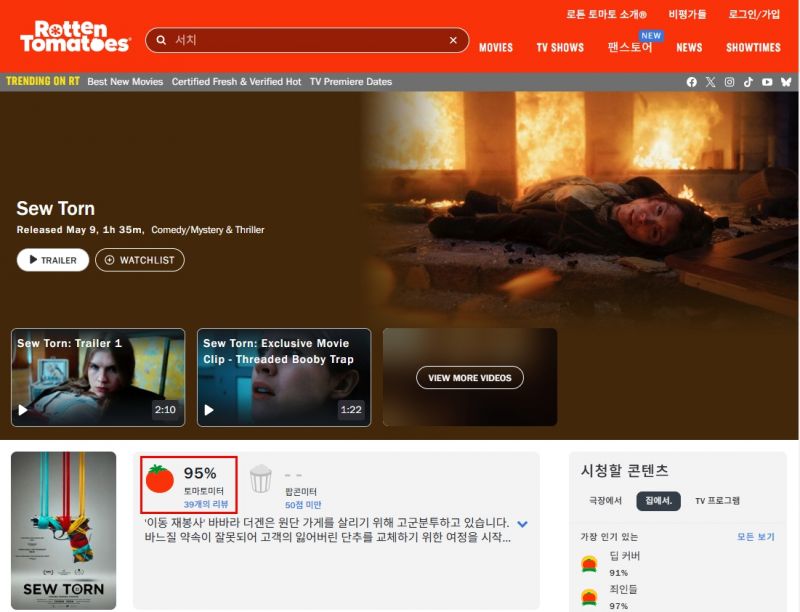Viewport: 800px width, 612px height.
Task: Open the Rotten Tomatoes home logo
Action: (x=75, y=37)
